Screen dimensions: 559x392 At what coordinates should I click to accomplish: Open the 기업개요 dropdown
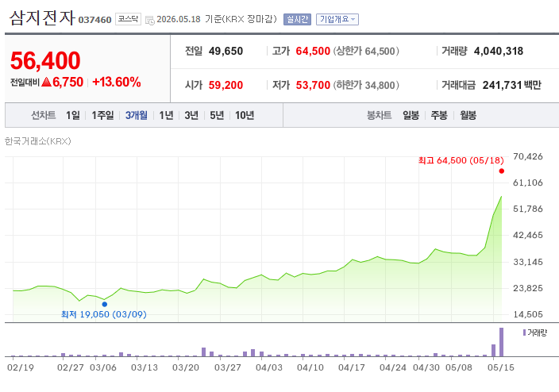click(x=337, y=19)
